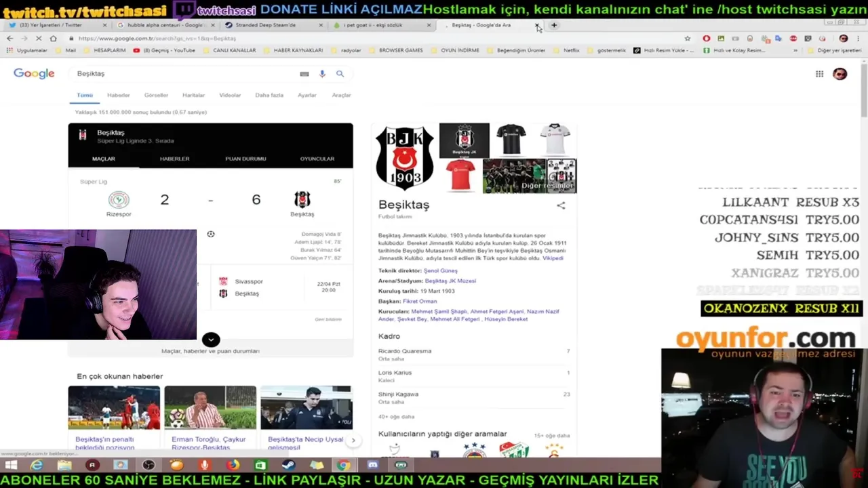Screen dimensions: 868x488
Task: Open the 'Araçlar' search tools
Action: coord(341,95)
